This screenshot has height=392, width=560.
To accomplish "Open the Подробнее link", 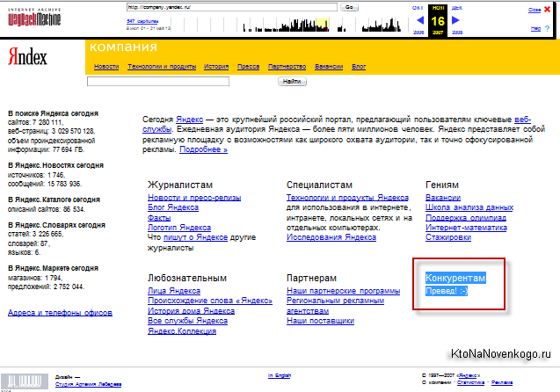I will (203, 149).
